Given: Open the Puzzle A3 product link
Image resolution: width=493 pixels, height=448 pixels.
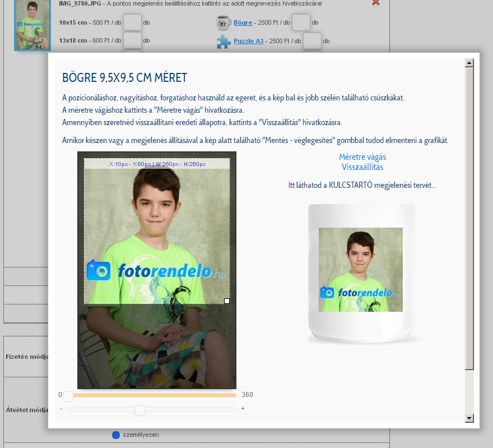Looking at the screenshot, I should pos(248,41).
